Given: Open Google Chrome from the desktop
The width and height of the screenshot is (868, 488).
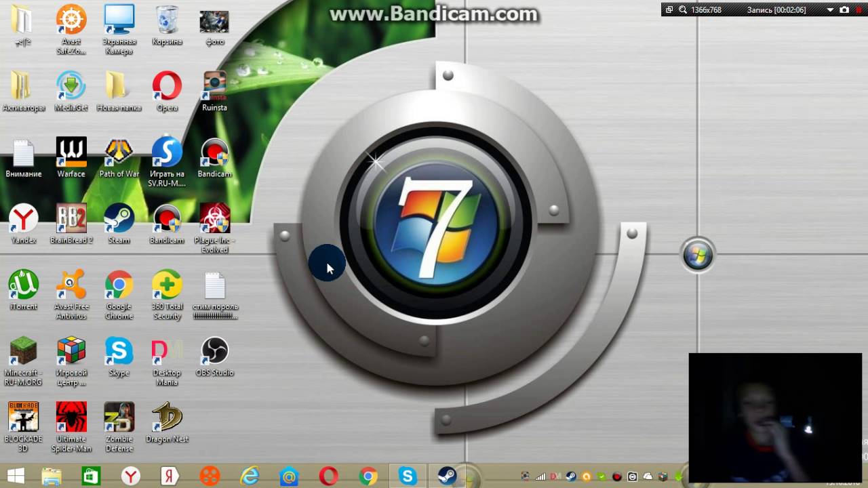Looking at the screenshot, I should click(x=119, y=295).
